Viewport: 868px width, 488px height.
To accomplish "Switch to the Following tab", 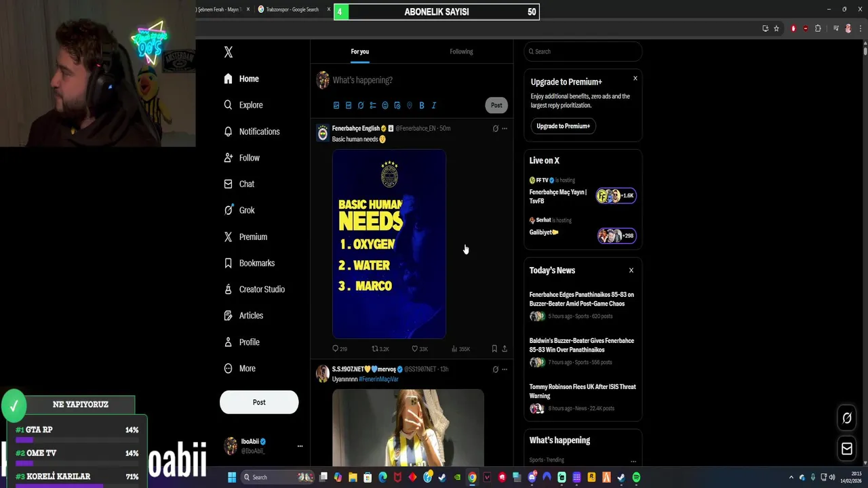I will click(461, 52).
